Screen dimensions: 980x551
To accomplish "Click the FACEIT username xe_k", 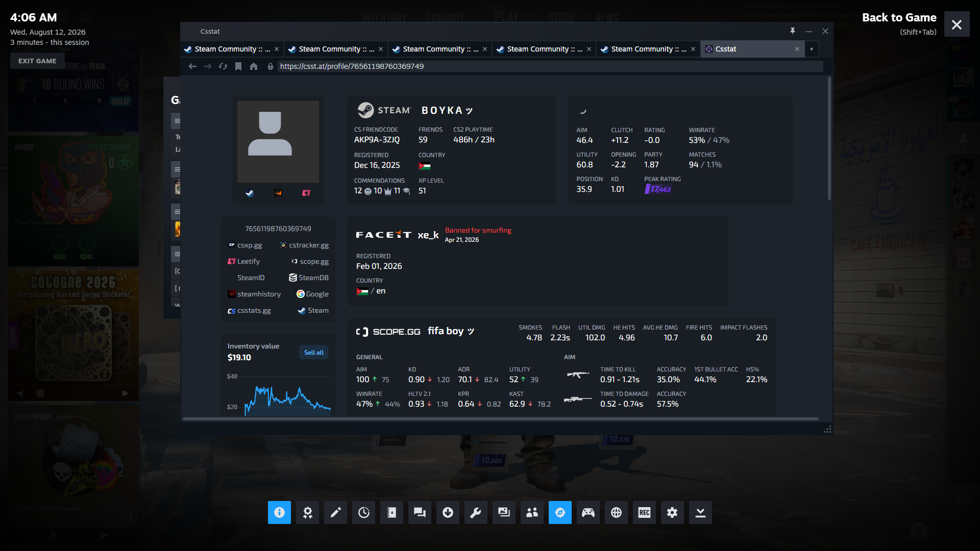I will click(x=428, y=235).
